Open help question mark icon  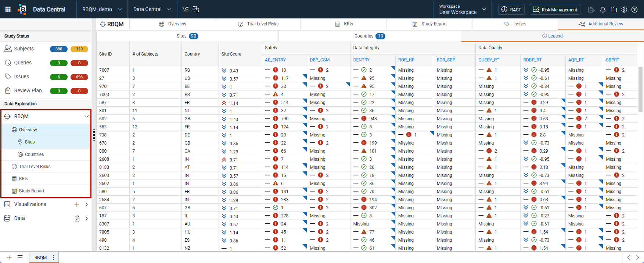click(x=634, y=10)
